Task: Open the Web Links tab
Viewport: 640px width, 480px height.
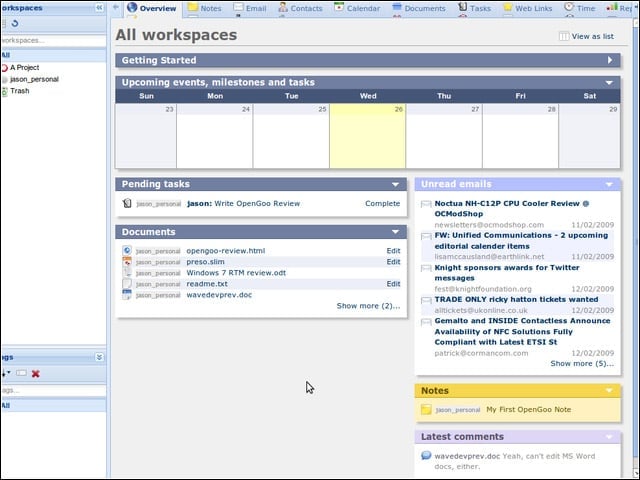Action: [528, 8]
